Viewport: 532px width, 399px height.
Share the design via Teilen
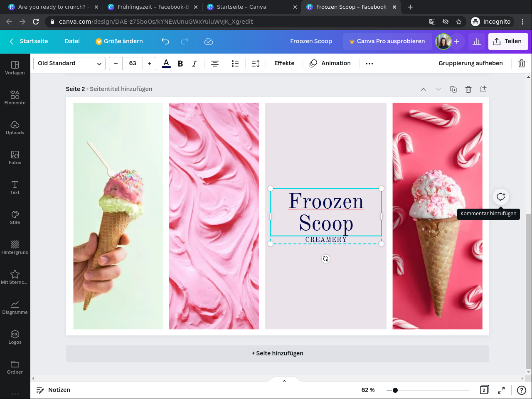tap(508, 41)
